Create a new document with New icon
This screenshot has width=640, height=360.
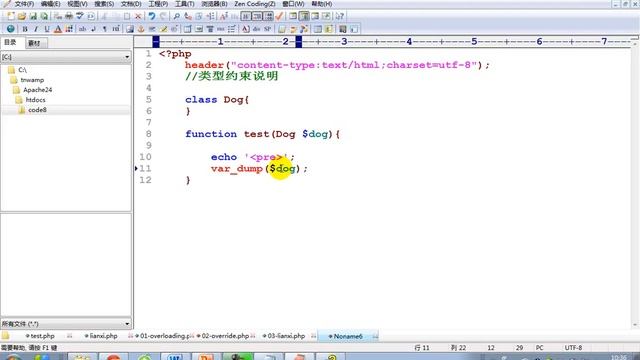tap(11, 16)
